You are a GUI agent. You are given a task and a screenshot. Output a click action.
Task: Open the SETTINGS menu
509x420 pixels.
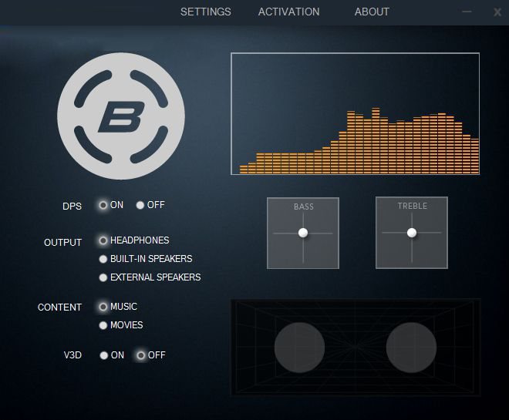206,12
